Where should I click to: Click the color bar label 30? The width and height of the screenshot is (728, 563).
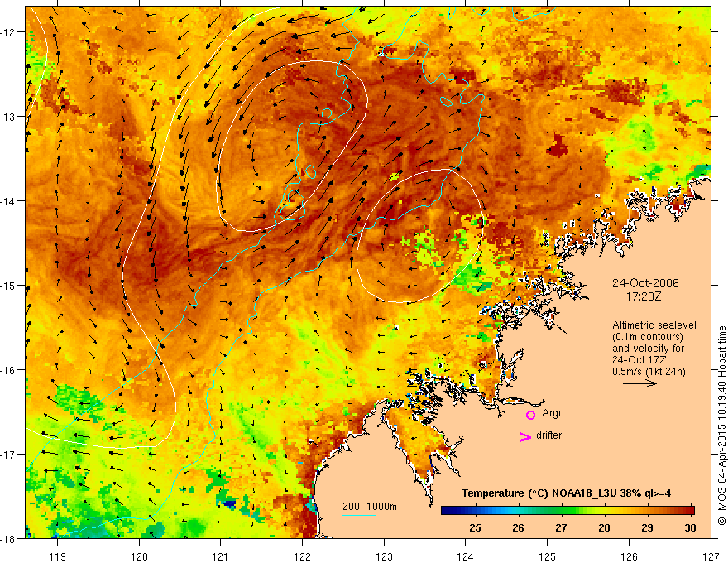(690, 527)
